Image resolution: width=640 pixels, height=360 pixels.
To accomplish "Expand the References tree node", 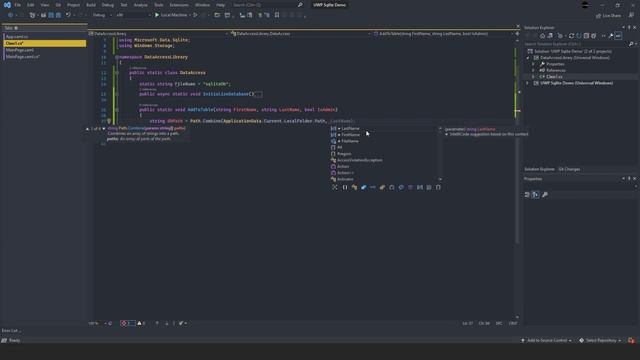I will pyautogui.click(x=533, y=70).
